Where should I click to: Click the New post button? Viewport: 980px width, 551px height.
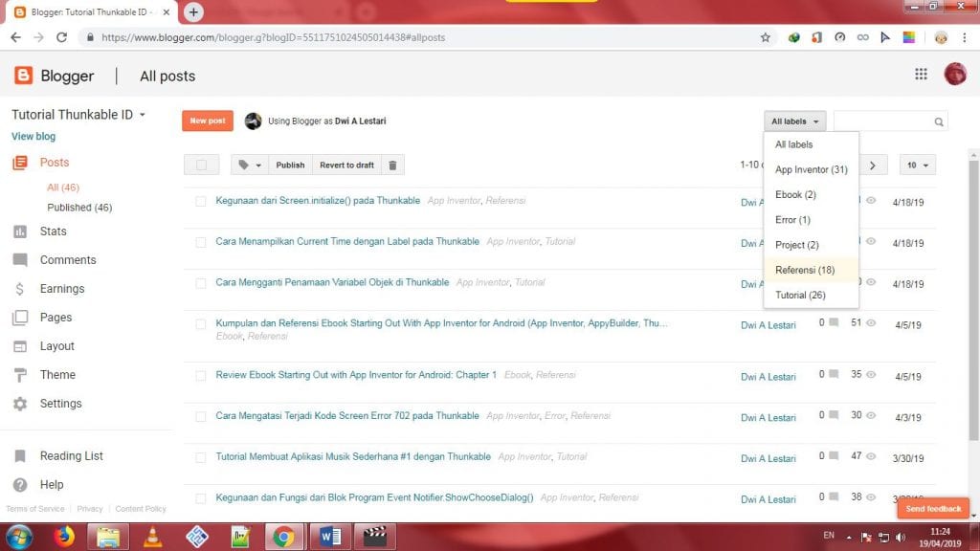pyautogui.click(x=208, y=121)
